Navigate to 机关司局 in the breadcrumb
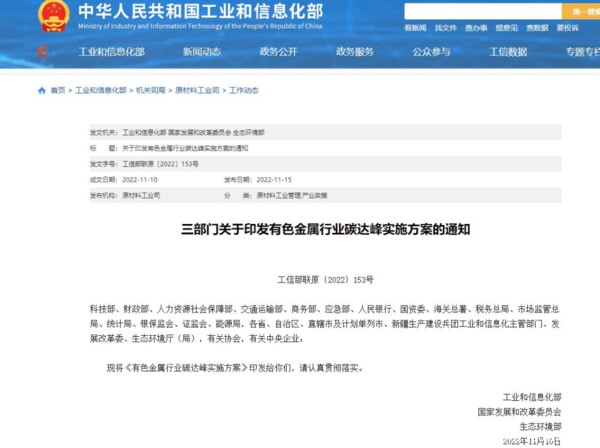This screenshot has width=600, height=448. click(152, 90)
